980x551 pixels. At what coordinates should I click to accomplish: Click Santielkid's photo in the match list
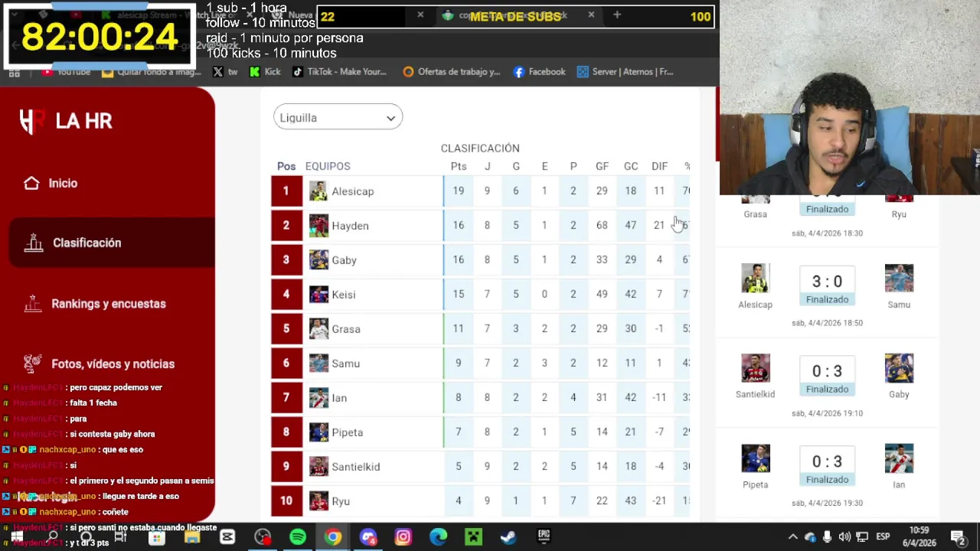click(755, 368)
